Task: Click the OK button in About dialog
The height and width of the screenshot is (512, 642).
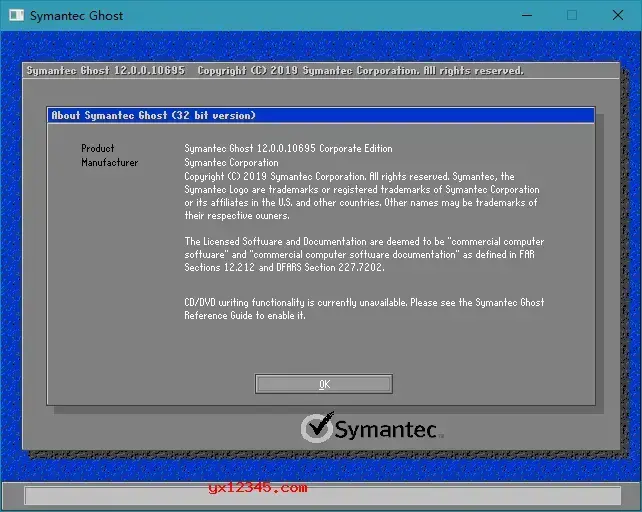Action: tap(323, 384)
